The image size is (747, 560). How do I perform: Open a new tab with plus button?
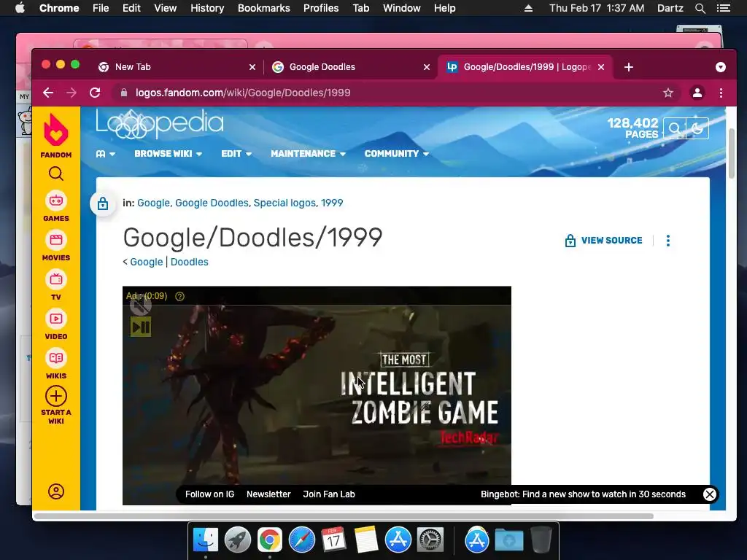point(629,67)
